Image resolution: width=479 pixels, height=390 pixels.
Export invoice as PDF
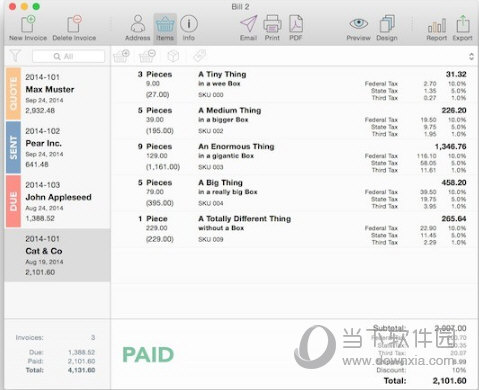pos(296,28)
